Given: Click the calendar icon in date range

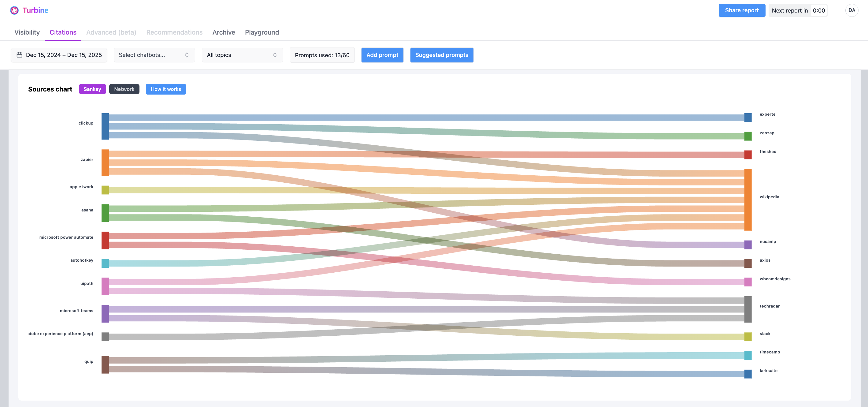Looking at the screenshot, I should point(20,55).
